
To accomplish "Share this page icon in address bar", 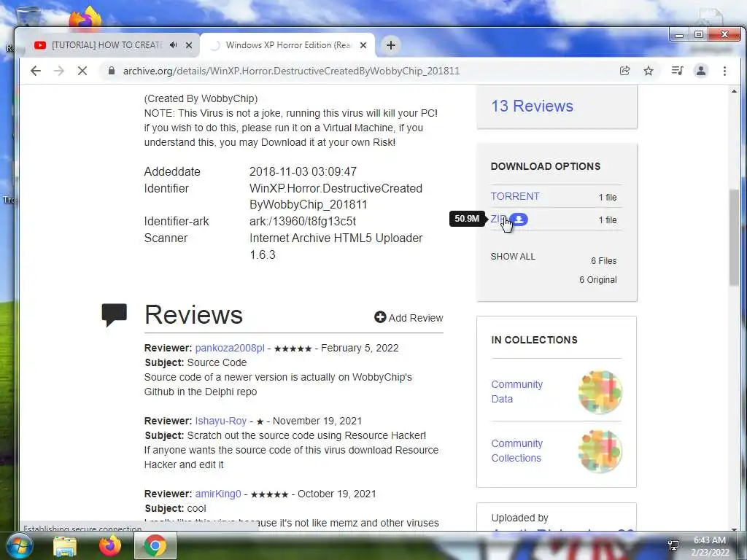I will coord(624,71).
